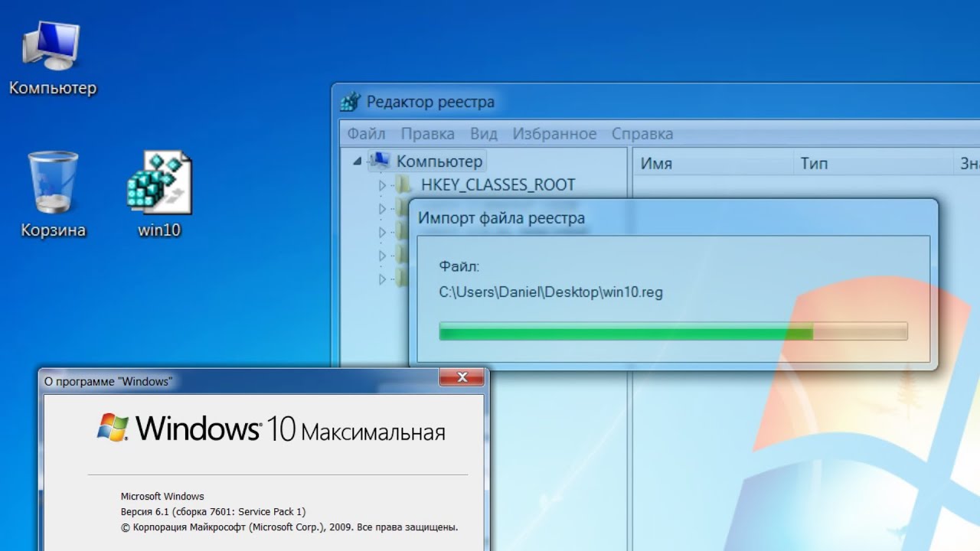Click the Корпорация Майкрософт copyright line
Screen dimensions: 980x551
pos(289,527)
